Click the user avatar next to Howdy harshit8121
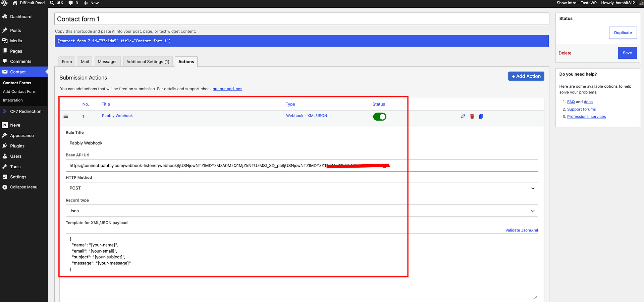The height and width of the screenshot is (302, 644). click(641, 3)
